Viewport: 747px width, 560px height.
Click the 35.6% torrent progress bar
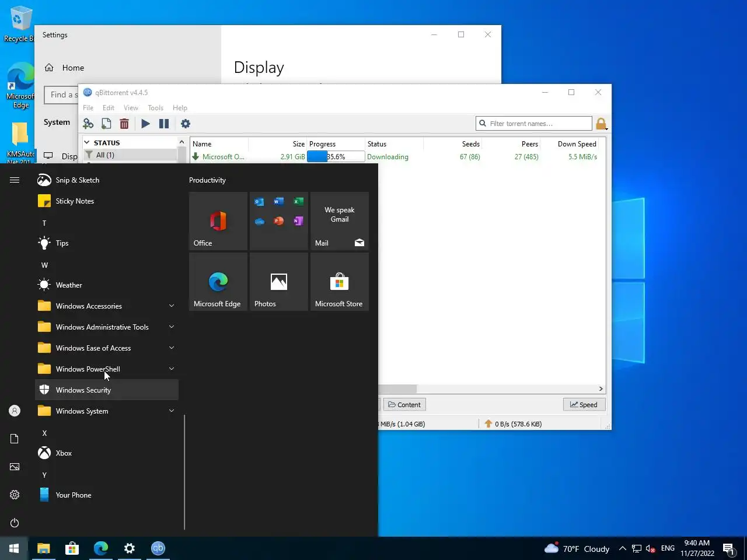tap(336, 157)
